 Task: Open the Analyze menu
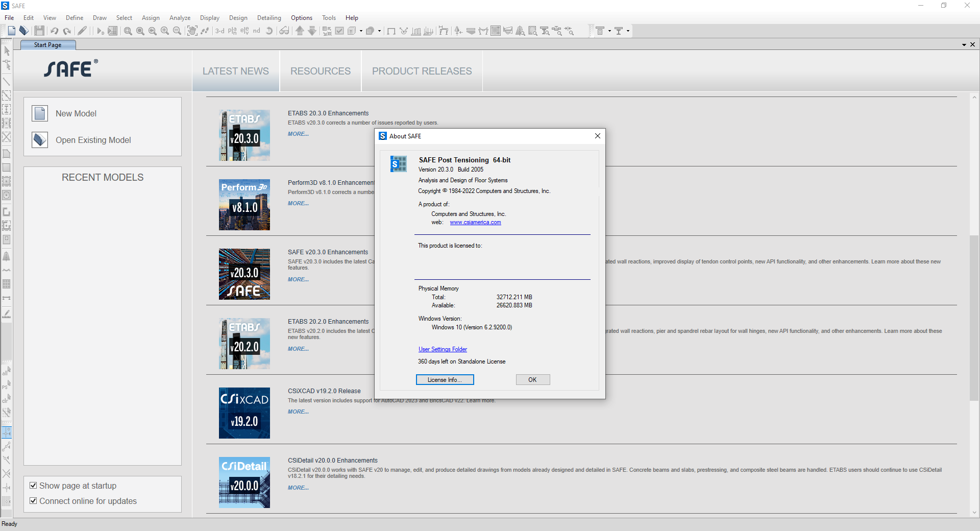[180, 18]
